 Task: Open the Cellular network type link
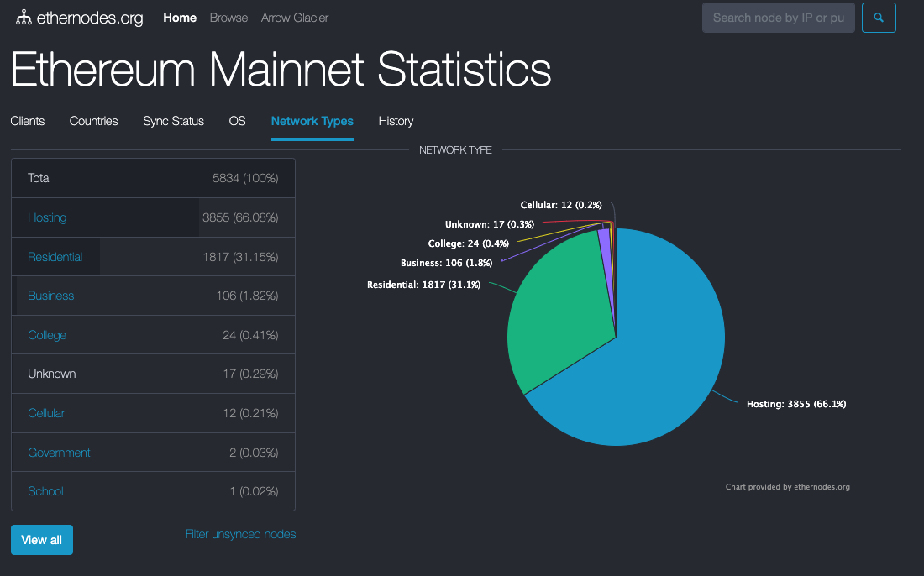coord(46,413)
